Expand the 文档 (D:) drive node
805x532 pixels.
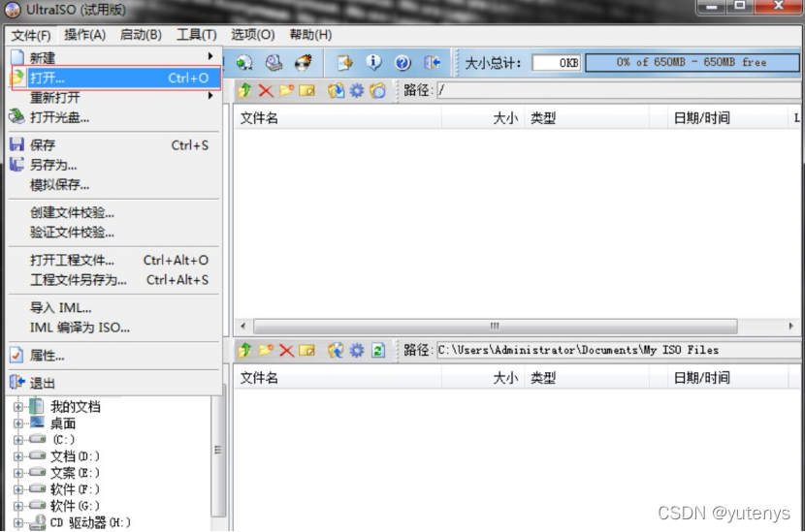[x=18, y=456]
